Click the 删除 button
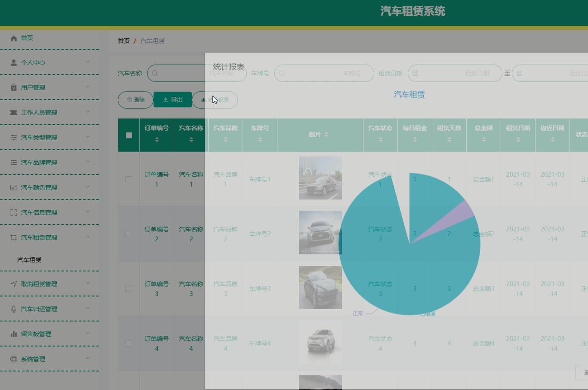Viewport: 588px width, 390px height. 135,100
